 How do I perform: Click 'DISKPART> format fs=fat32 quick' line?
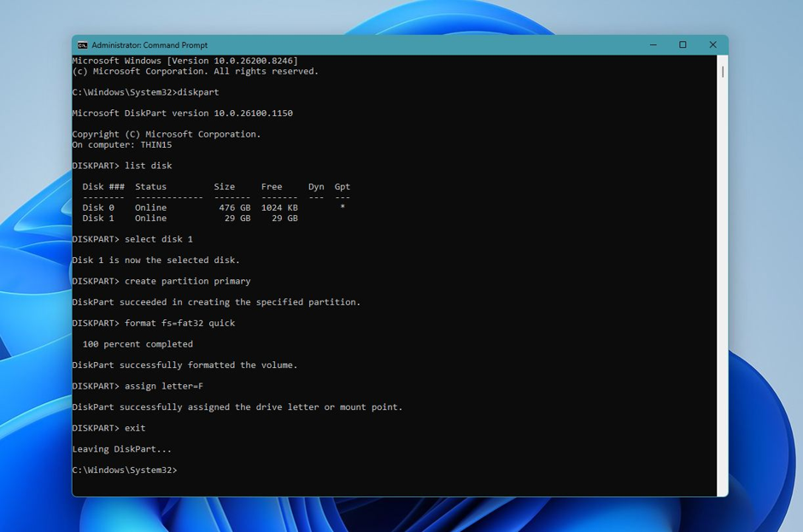(154, 323)
